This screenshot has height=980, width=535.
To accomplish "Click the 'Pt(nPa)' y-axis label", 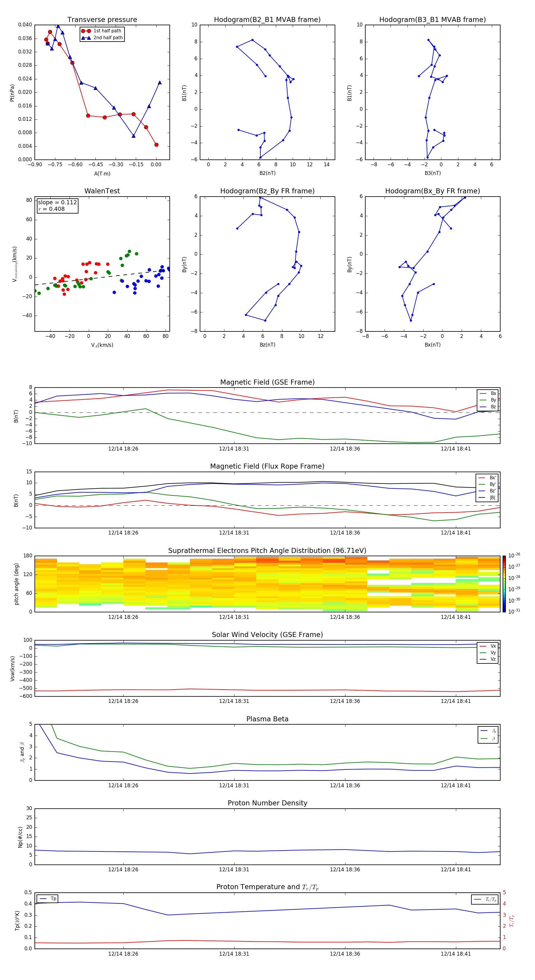I will pos(12,93).
